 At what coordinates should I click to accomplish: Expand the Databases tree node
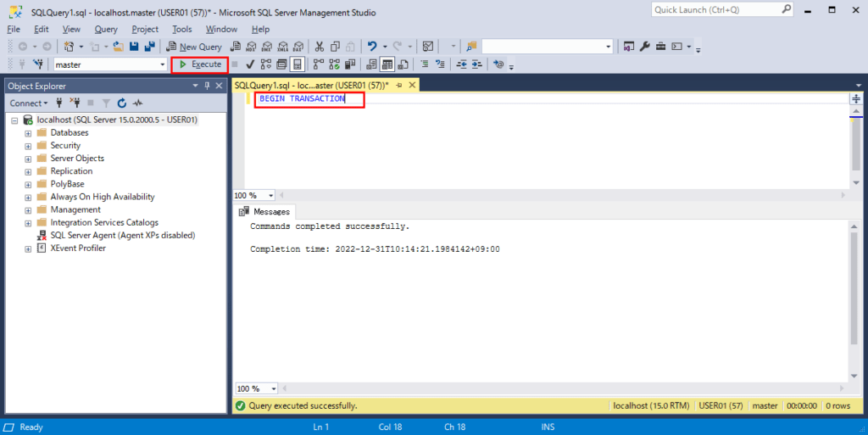(x=28, y=133)
